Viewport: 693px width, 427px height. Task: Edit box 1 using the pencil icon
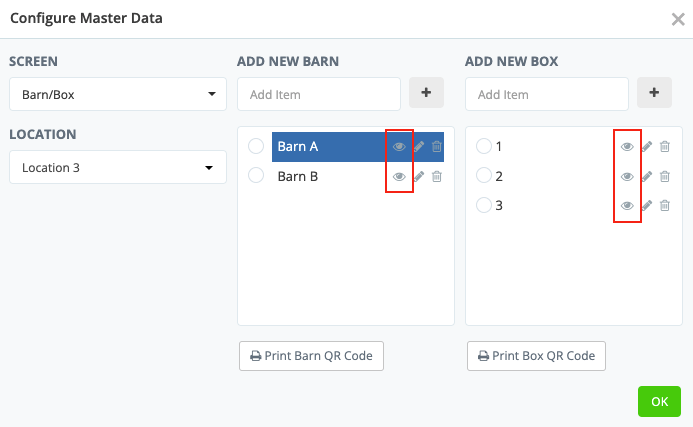(x=647, y=147)
